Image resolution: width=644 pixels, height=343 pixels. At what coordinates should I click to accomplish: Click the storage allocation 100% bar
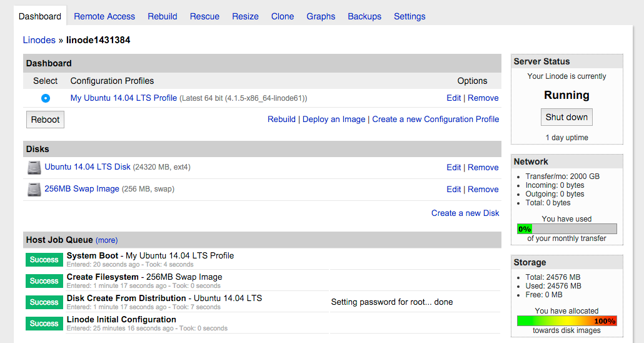coord(566,321)
